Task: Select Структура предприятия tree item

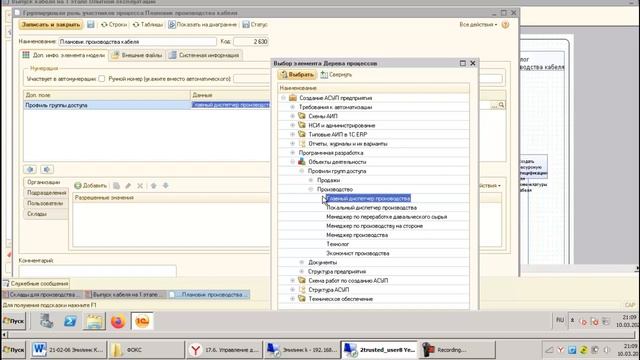Action: coord(337,271)
